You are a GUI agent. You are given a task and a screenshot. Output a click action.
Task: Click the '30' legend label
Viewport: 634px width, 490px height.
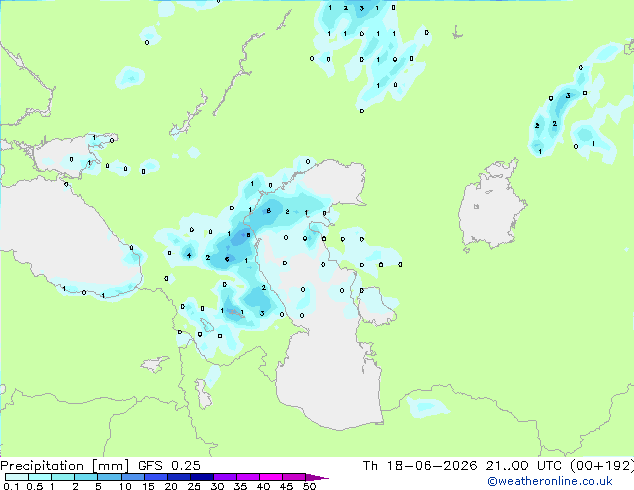click(x=217, y=486)
